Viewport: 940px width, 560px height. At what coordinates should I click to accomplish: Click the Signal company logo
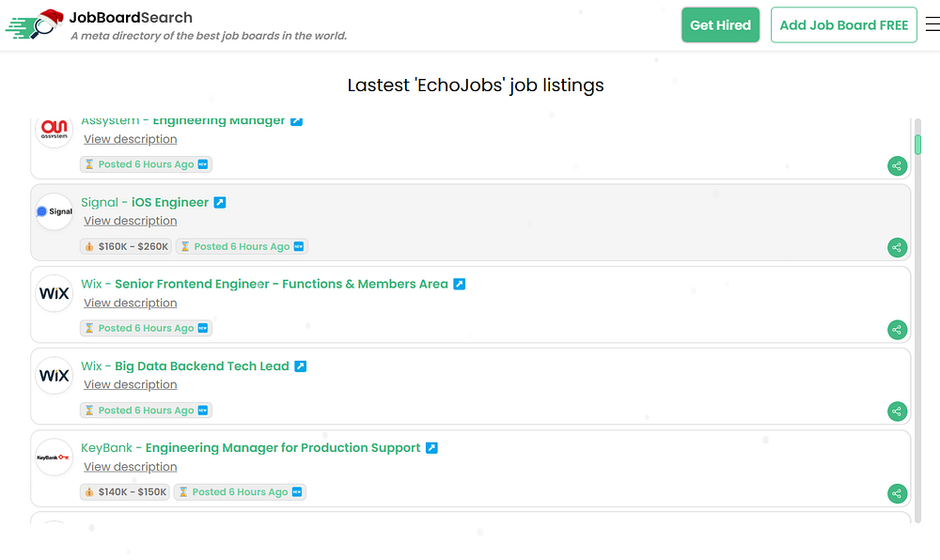(x=54, y=211)
